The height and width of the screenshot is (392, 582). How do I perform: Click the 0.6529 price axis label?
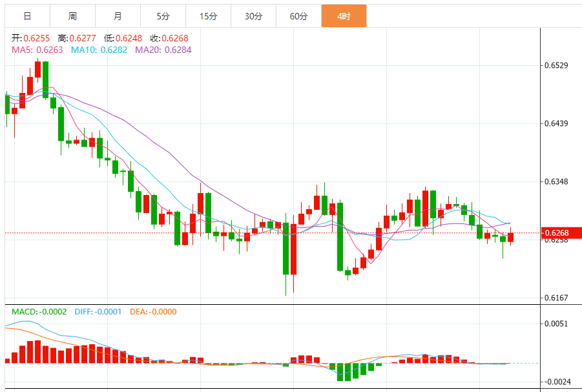coord(556,65)
